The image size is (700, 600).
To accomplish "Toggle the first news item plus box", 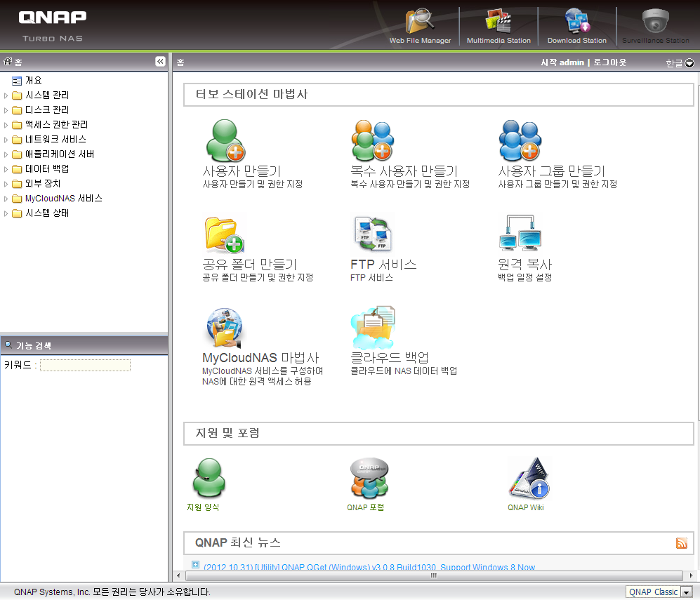I will tap(195, 565).
